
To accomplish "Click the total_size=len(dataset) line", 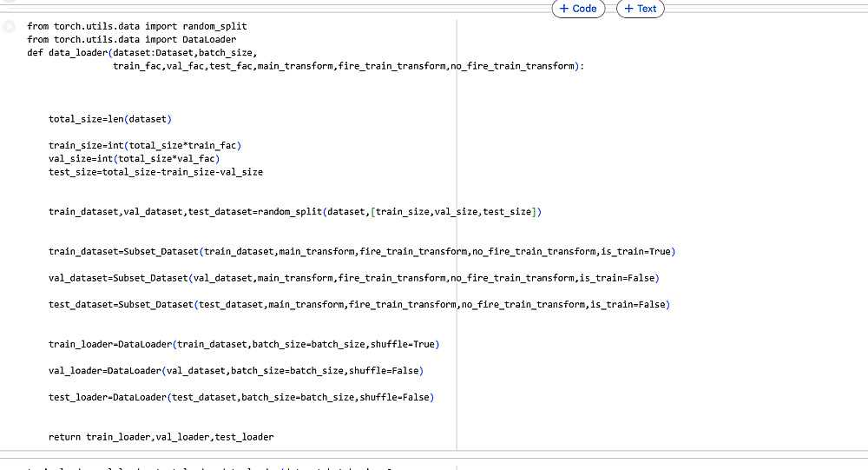I will pyautogui.click(x=110, y=119).
